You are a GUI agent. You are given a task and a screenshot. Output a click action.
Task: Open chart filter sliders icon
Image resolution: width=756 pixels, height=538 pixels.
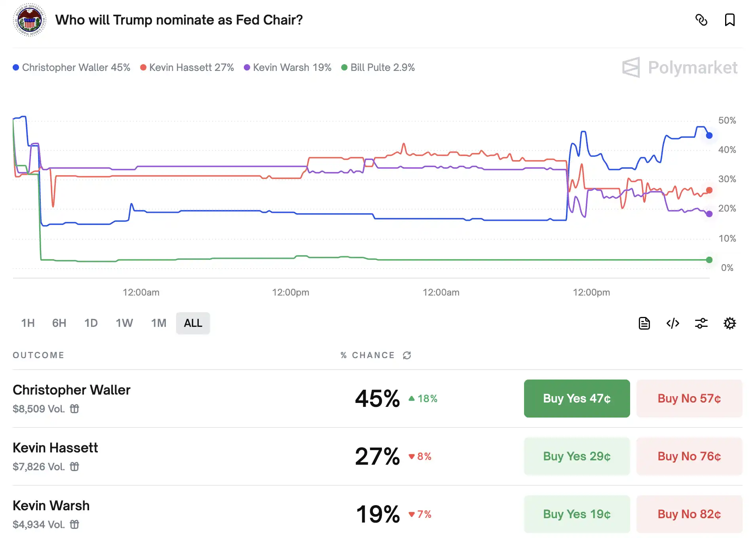point(701,323)
